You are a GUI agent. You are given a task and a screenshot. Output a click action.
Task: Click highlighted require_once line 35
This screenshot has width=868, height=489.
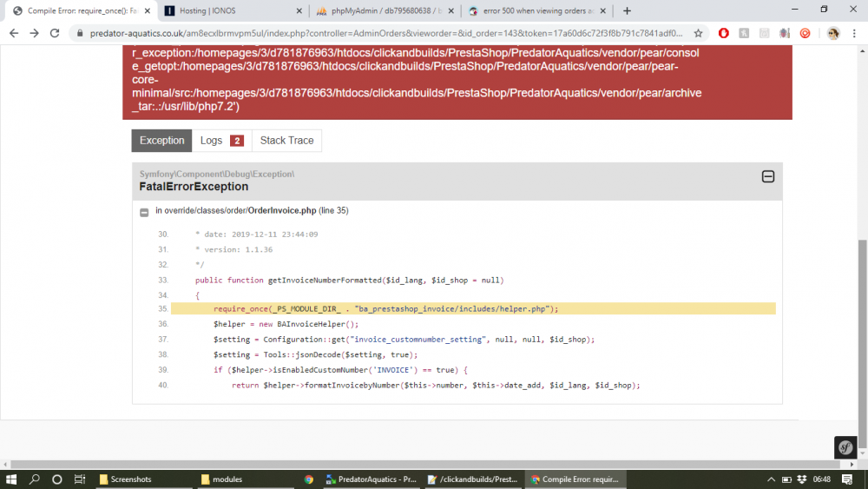pyautogui.click(x=473, y=308)
